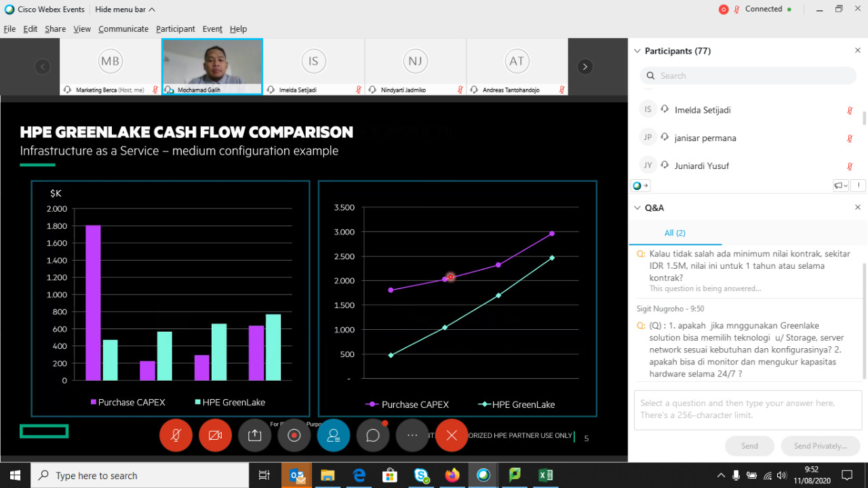Viewport: 868px width, 488px height.
Task: Select the Andreas Tantohandojo video tile
Action: (517, 67)
